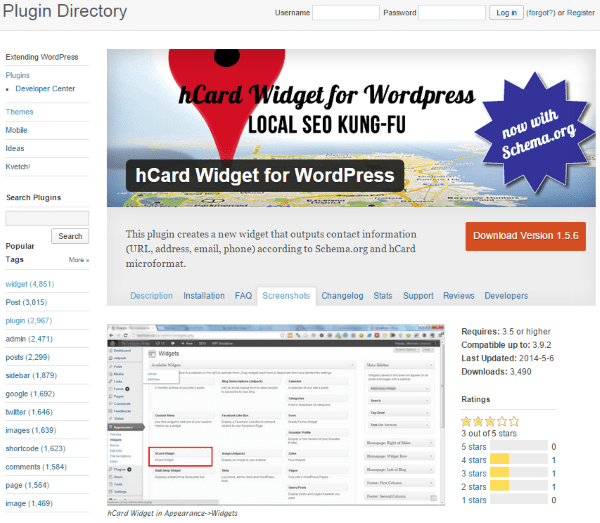Click the Requires 3.5 or higher text
The height and width of the screenshot is (523, 600).
coord(506,331)
